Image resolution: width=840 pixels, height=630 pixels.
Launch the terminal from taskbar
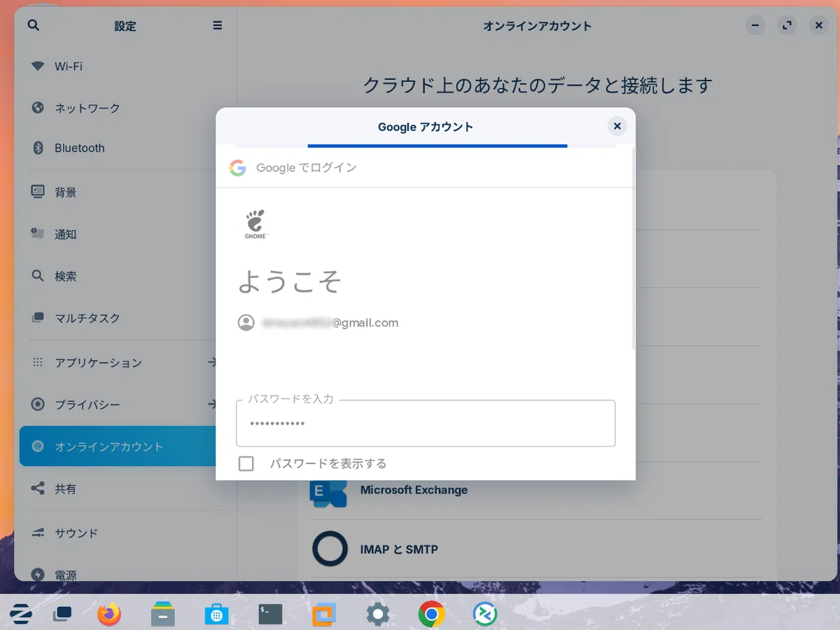click(x=270, y=615)
